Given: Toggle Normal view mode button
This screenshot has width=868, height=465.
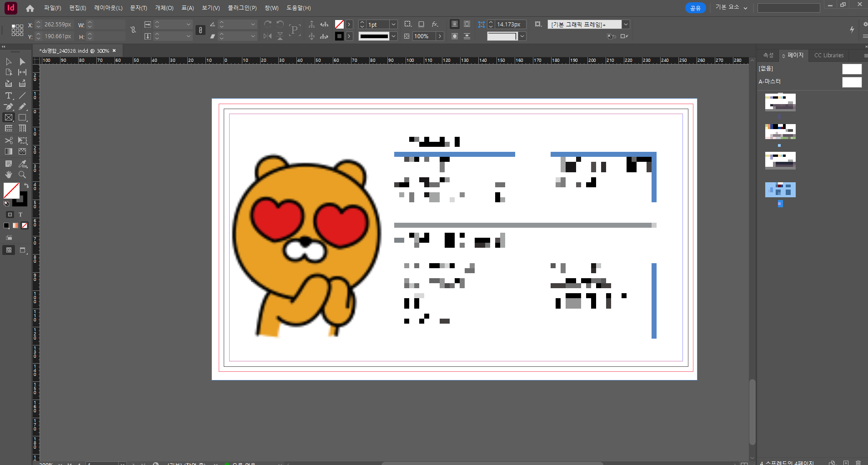Looking at the screenshot, I should pyautogui.click(x=9, y=250).
